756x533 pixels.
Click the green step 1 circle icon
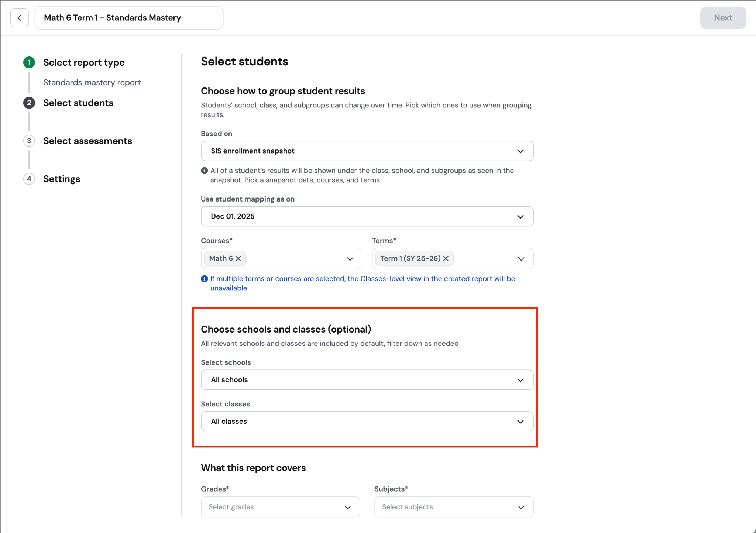click(29, 62)
